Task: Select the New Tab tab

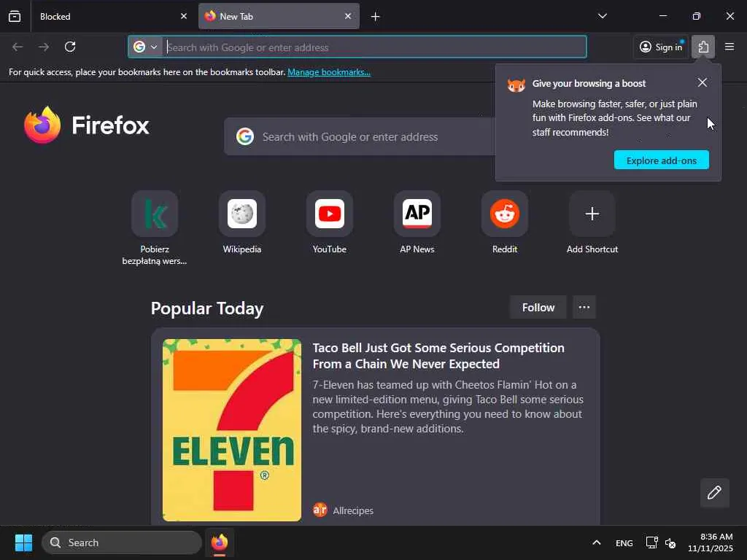Action: point(279,16)
